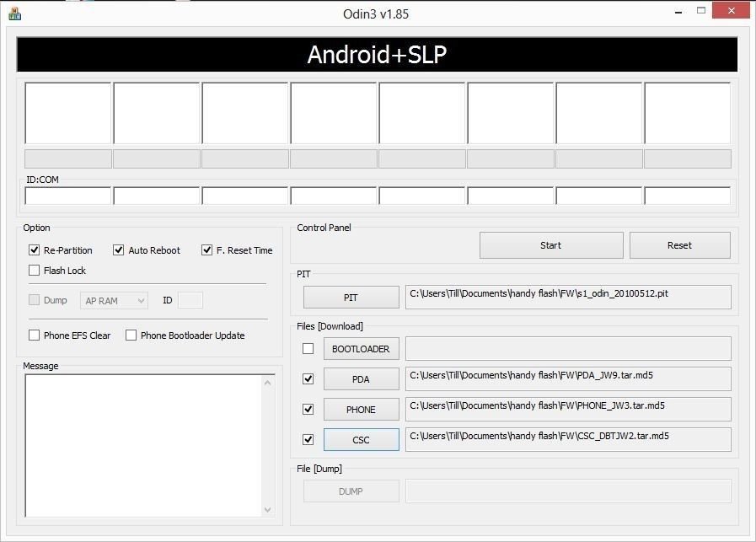Image resolution: width=756 pixels, height=542 pixels.
Task: Click inside the Message log box
Action: [143, 446]
